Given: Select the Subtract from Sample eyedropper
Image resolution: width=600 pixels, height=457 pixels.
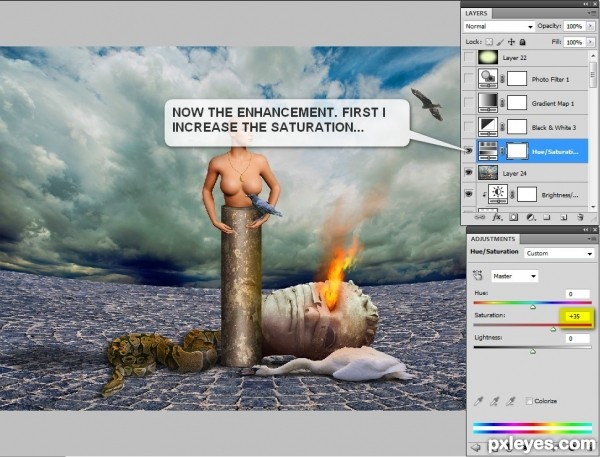Looking at the screenshot, I should (x=510, y=401).
